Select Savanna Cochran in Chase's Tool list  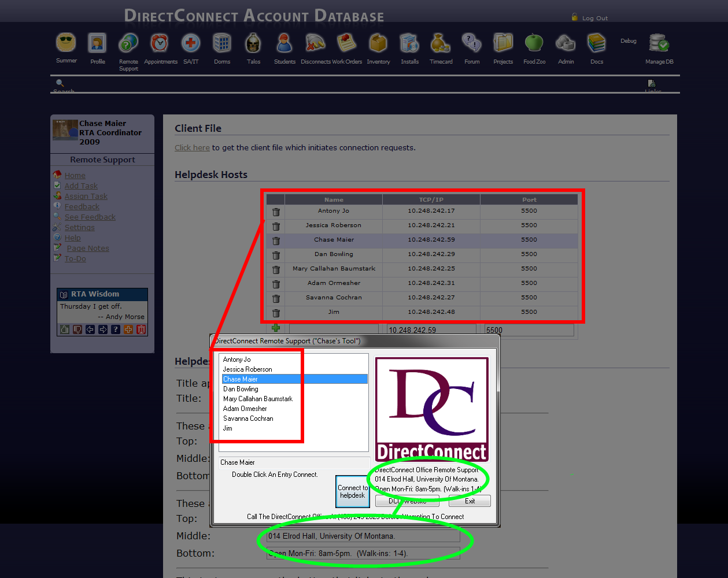point(248,418)
